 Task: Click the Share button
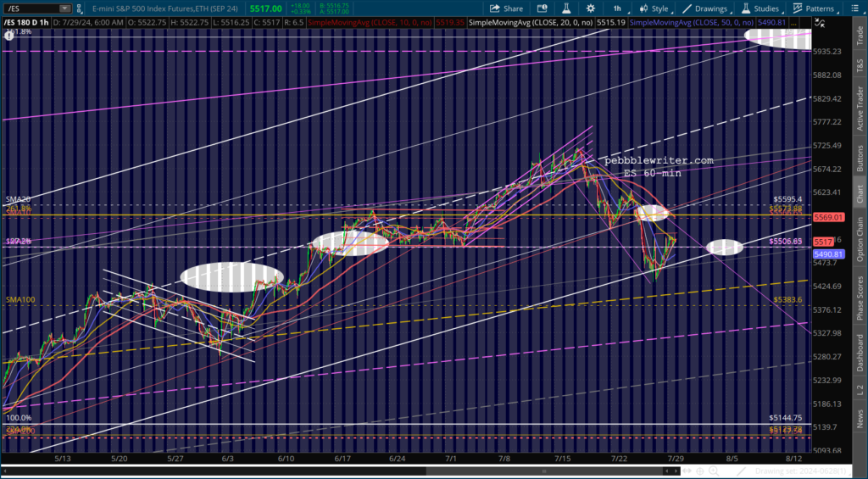pyautogui.click(x=507, y=8)
